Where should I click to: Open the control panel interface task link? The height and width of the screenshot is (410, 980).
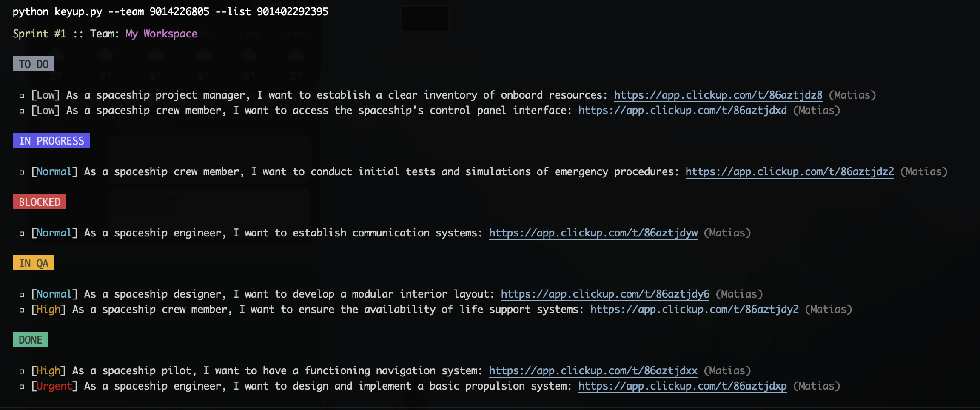pyautogui.click(x=682, y=111)
